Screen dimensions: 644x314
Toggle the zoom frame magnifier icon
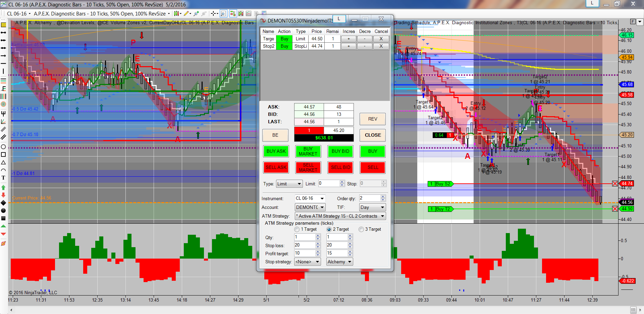click(223, 13)
